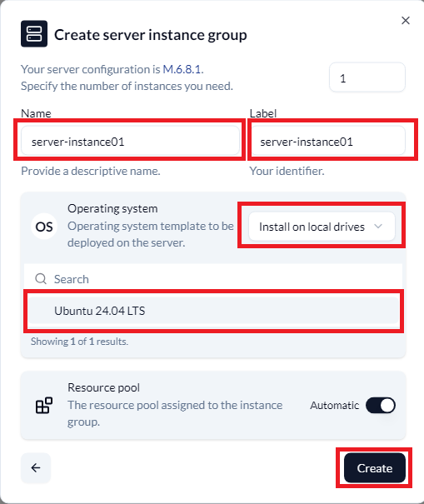Click the Resource pool section title
424x504 pixels.
coord(103,387)
